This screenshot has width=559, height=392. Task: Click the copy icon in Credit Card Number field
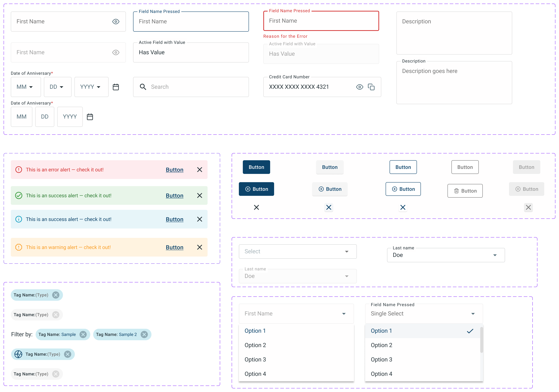click(371, 87)
